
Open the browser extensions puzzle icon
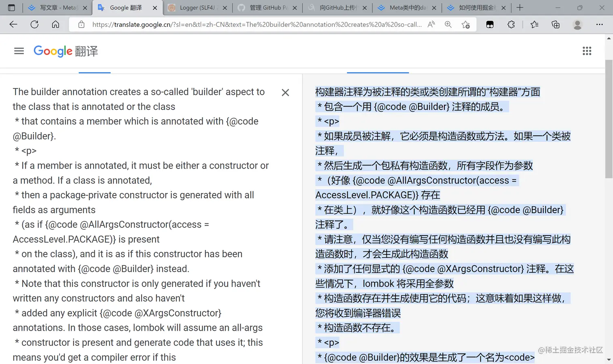click(511, 24)
